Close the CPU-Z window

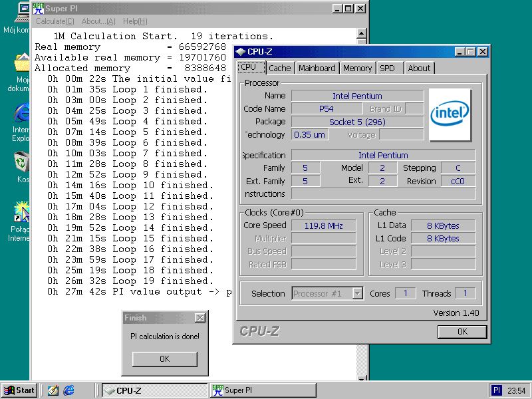tap(483, 52)
